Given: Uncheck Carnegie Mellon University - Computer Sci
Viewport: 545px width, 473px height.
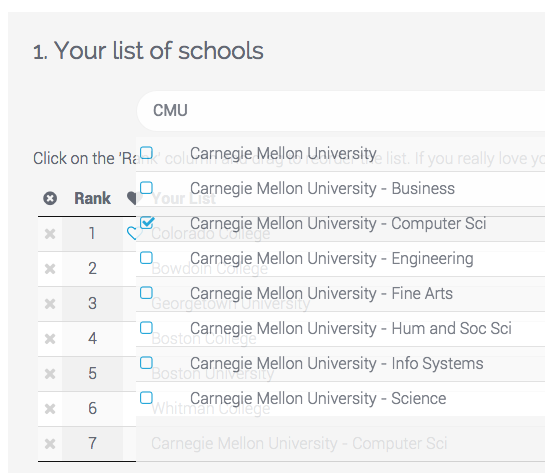Looking at the screenshot, I should [x=147, y=222].
